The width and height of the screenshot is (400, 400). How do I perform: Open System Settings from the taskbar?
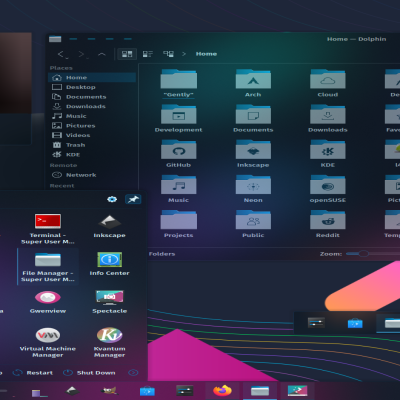184,391
